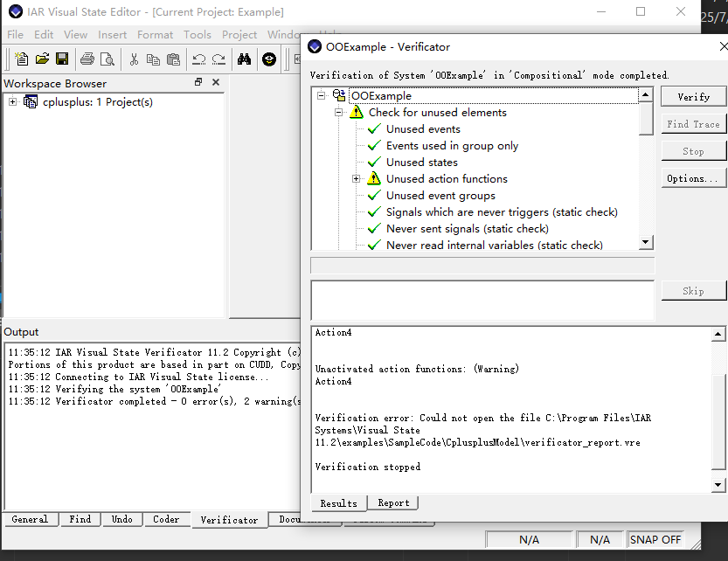The image size is (728, 561).
Task: Click the checkmark beside Unused states
Action: point(374,162)
